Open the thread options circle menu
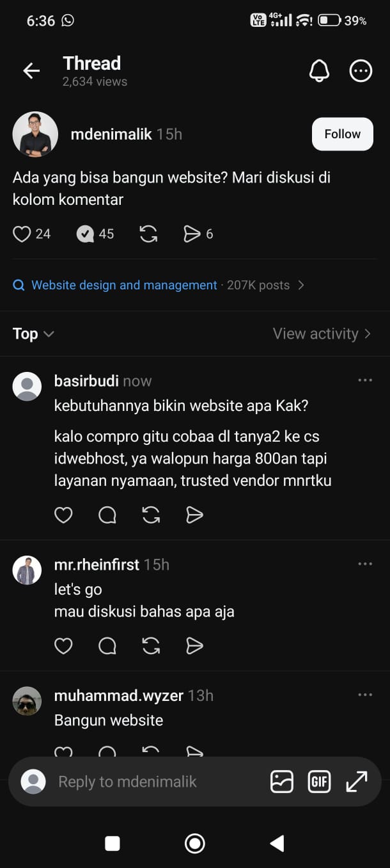Image resolution: width=390 pixels, height=868 pixels. click(x=361, y=71)
